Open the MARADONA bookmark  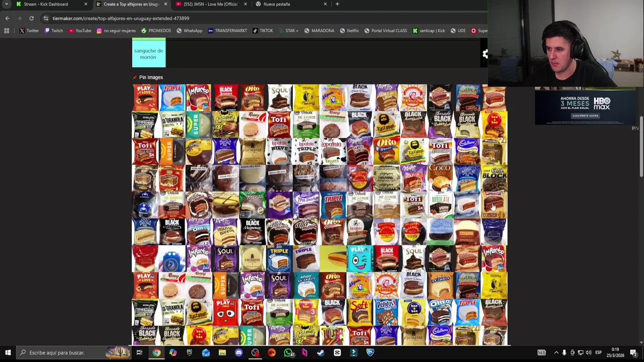click(x=319, y=31)
